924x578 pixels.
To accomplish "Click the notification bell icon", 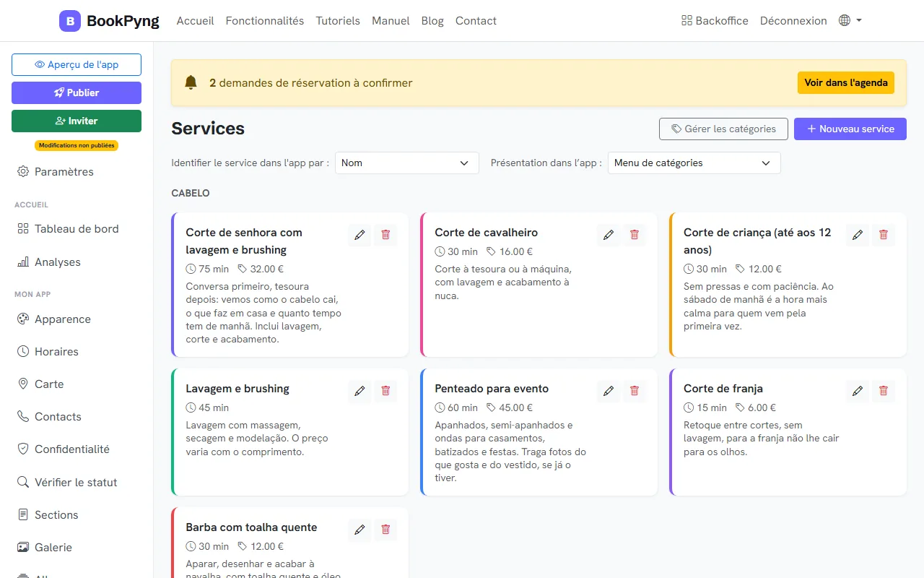I will pyautogui.click(x=191, y=83).
